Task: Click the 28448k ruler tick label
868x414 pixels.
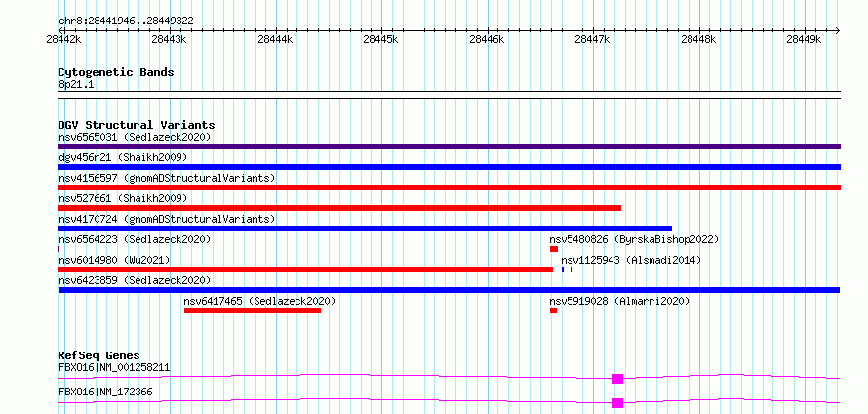Action: click(x=698, y=39)
